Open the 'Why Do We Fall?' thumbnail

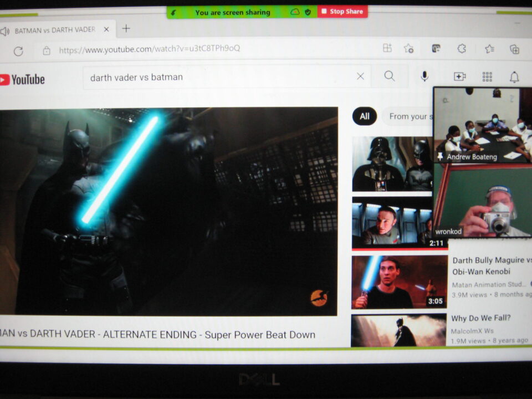(398, 330)
